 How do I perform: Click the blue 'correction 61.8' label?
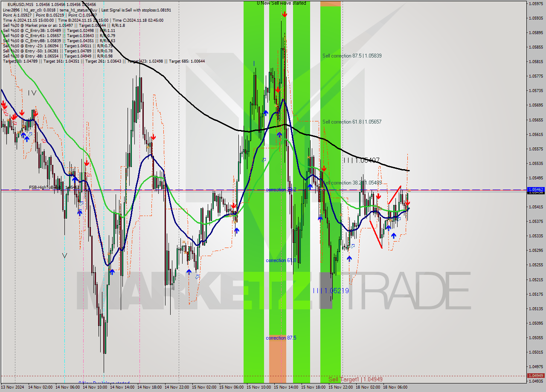tap(281, 260)
